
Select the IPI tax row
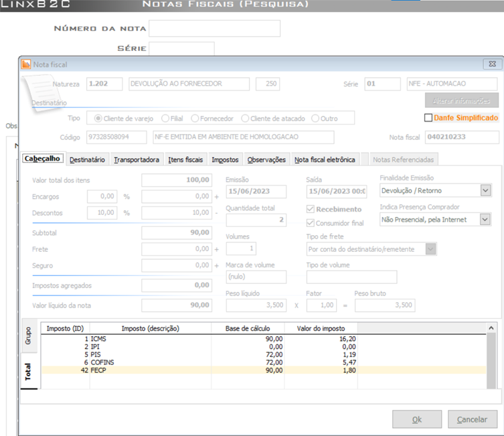(264, 347)
